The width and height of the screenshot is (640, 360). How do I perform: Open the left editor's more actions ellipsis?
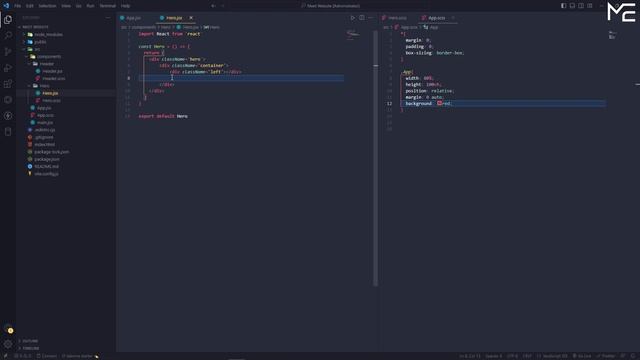pyautogui.click(x=371, y=18)
